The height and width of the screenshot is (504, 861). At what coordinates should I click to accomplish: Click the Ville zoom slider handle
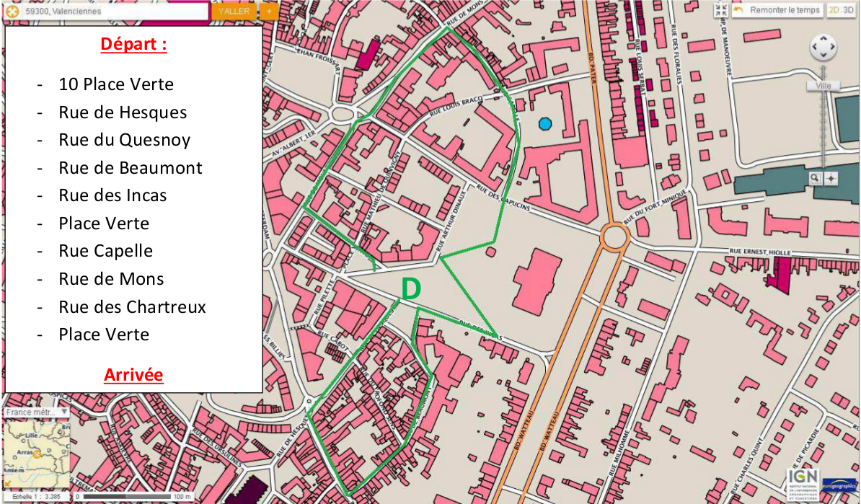tap(823, 86)
